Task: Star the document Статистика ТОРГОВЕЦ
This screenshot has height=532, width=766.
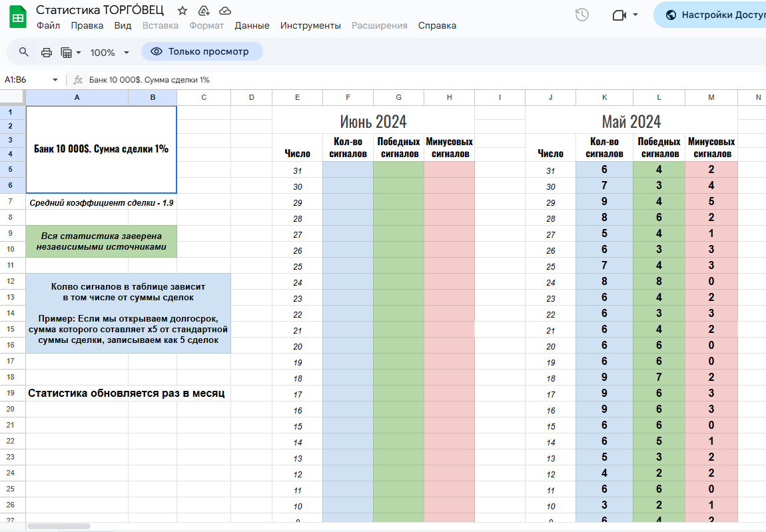Action: (183, 11)
